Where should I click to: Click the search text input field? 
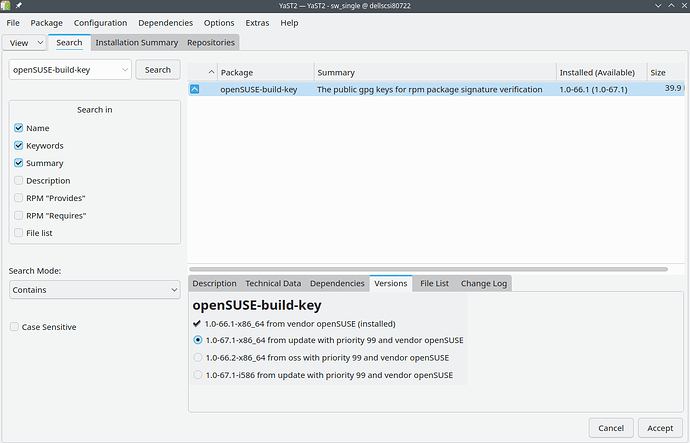click(x=66, y=70)
